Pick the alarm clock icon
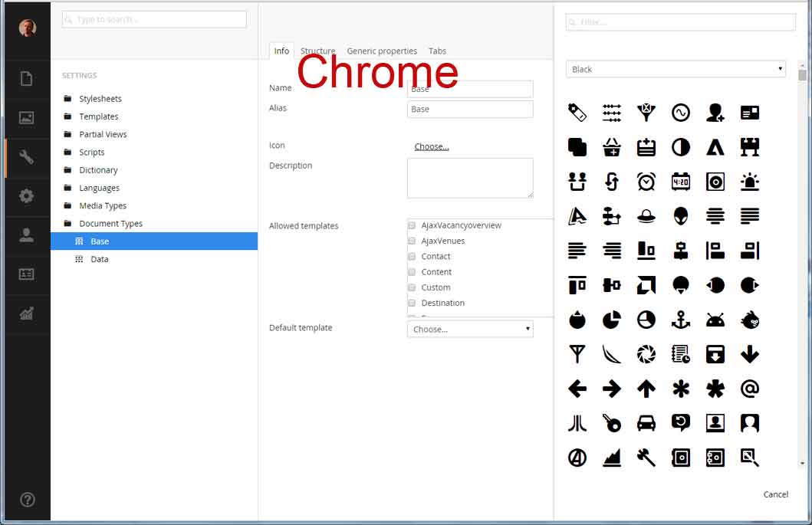812x525 pixels. click(646, 182)
